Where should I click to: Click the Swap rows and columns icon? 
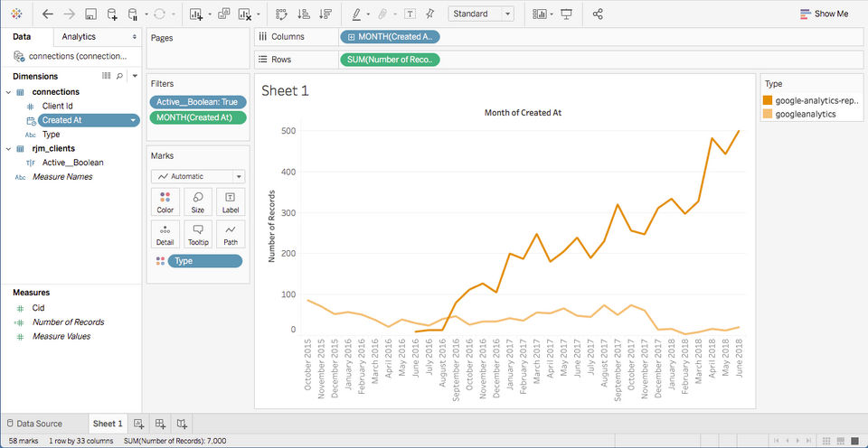tap(281, 14)
